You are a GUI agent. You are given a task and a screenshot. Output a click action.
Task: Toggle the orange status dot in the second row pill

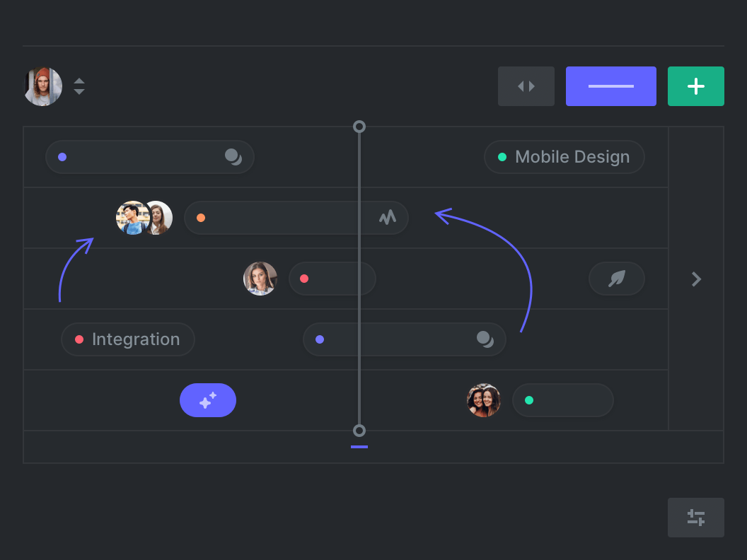click(201, 218)
